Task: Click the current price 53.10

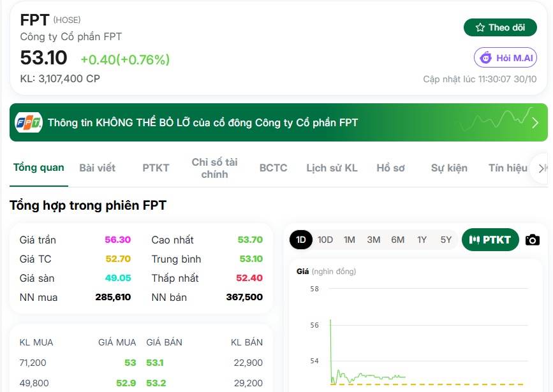Action: click(44, 57)
